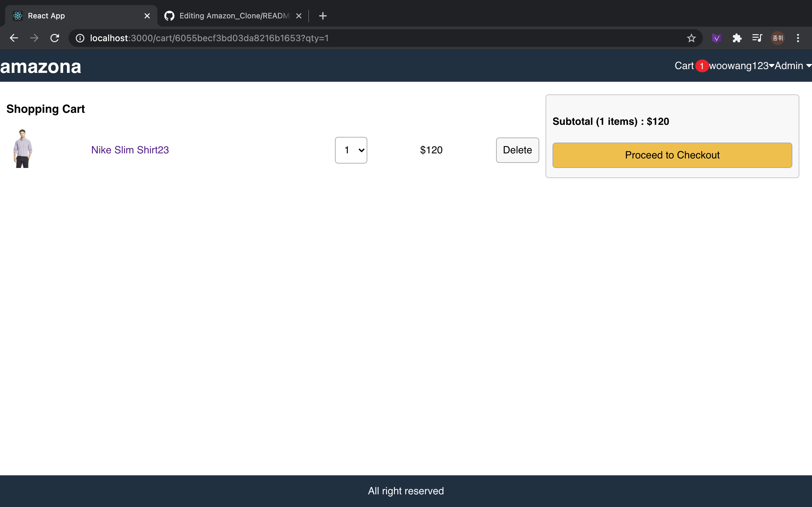This screenshot has height=507, width=812.
Task: Open the Extensions puzzle icon
Action: (737, 38)
